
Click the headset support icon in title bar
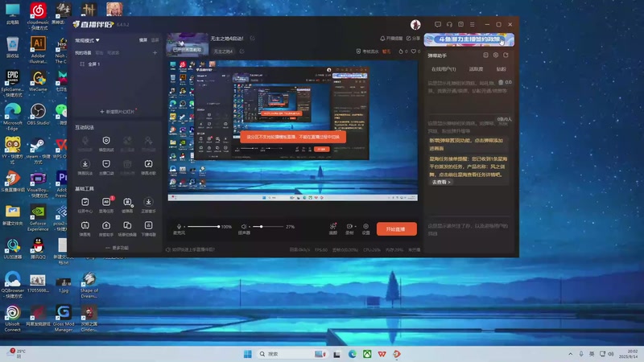tap(449, 25)
